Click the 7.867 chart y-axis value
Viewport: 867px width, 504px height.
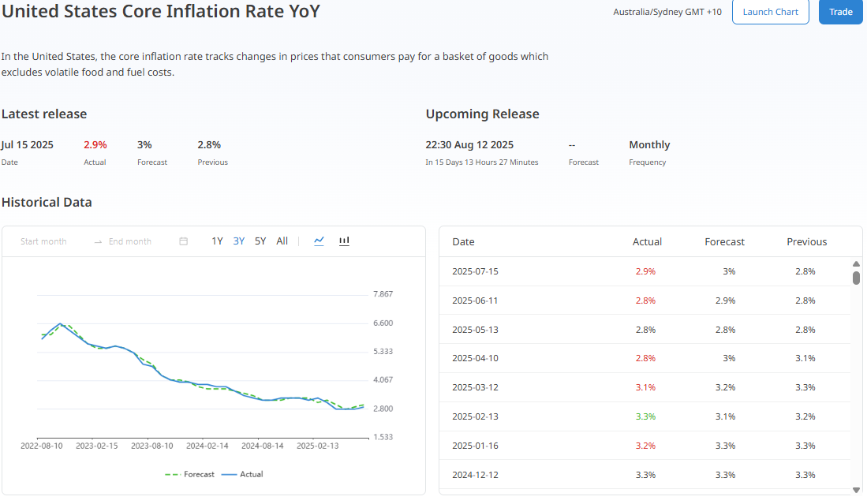[383, 294]
